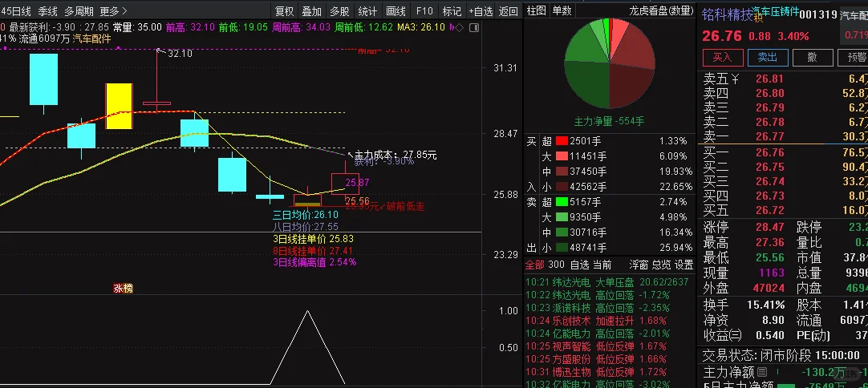Switch to the 45日线 period
This screenshot has width=868, height=388.
coord(15,11)
